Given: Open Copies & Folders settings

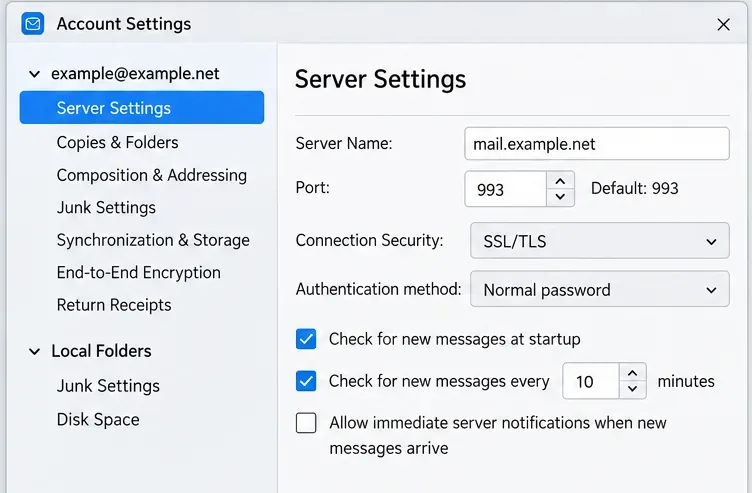Looking at the screenshot, I should click(x=118, y=142).
